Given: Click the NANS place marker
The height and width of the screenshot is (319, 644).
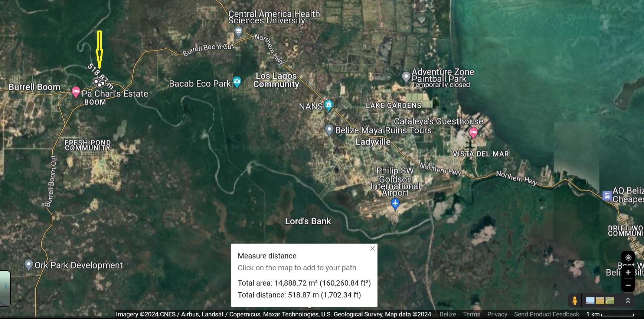Looking at the screenshot, I should tap(328, 105).
